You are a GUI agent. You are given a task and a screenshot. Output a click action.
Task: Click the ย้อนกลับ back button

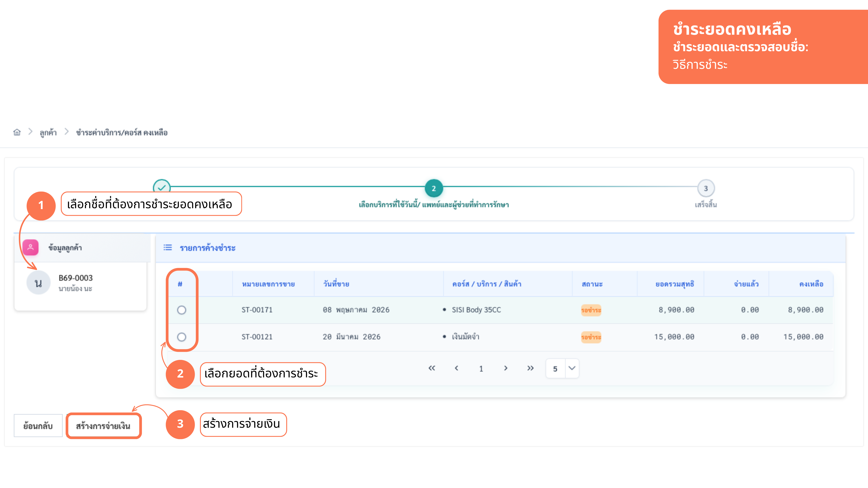38,426
